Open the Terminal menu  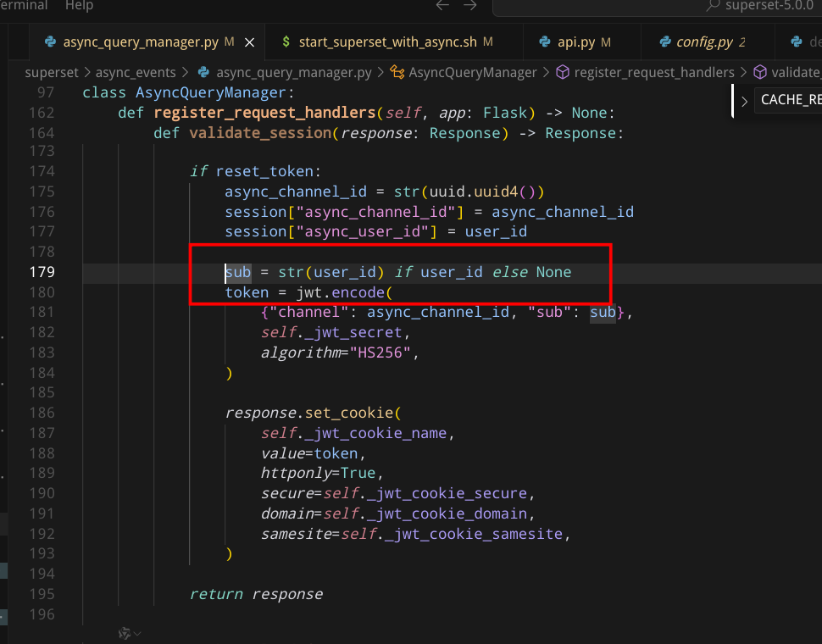click(x=24, y=5)
